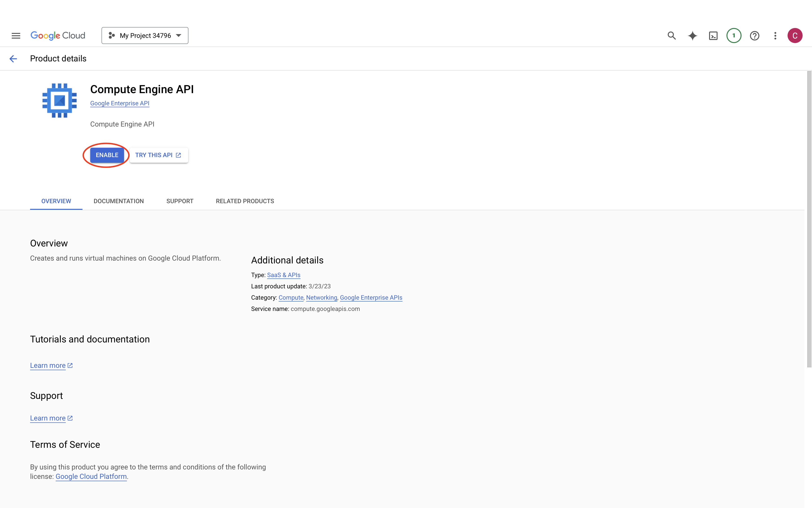812x508 pixels.
Task: Open the Google Enterprise APIs category link
Action: pyautogui.click(x=371, y=298)
